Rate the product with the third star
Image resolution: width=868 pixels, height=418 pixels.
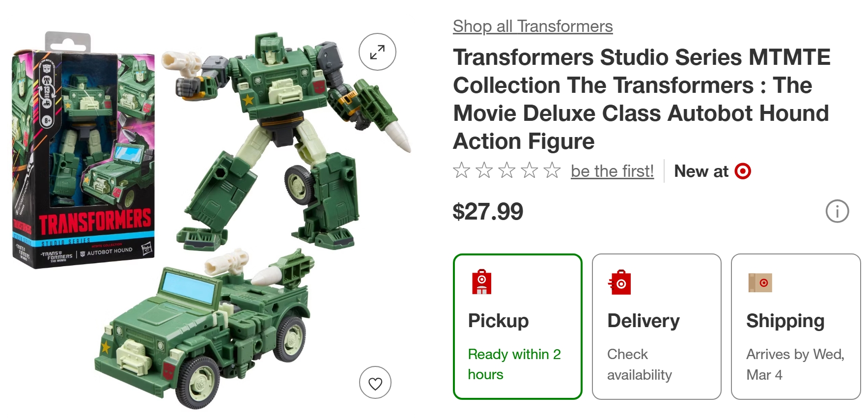[506, 170]
